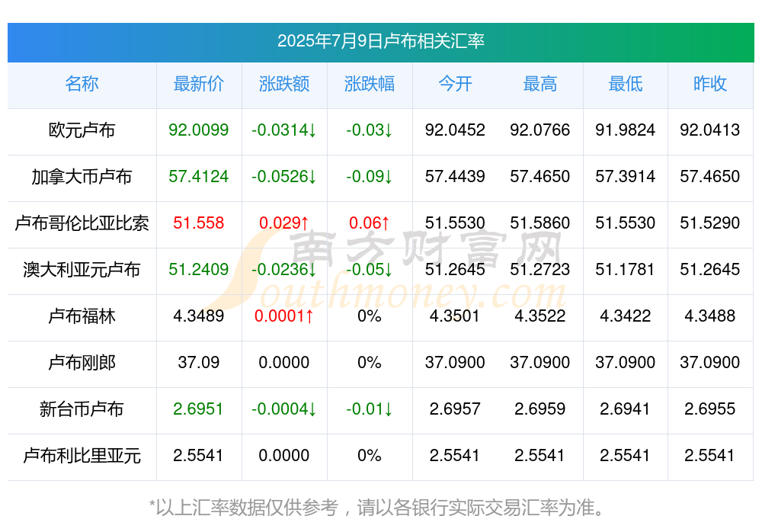Click the low value 4.3422
Screen dimensions: 762x532
tap(626, 316)
